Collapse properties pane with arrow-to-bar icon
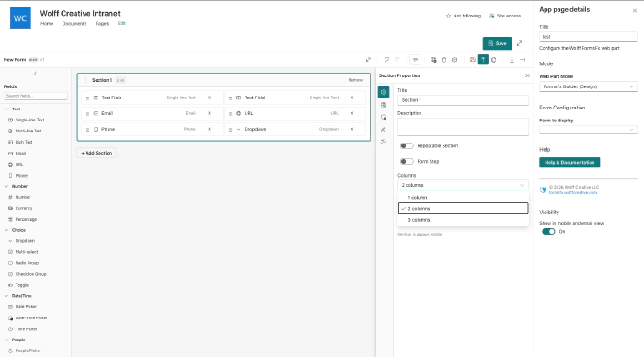The height and width of the screenshot is (357, 644). point(523,60)
